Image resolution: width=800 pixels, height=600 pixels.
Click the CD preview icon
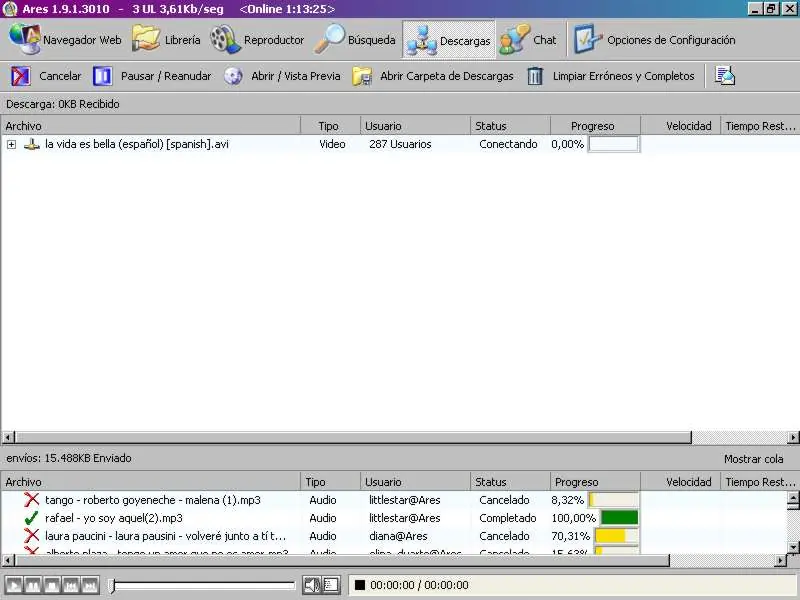pos(233,76)
